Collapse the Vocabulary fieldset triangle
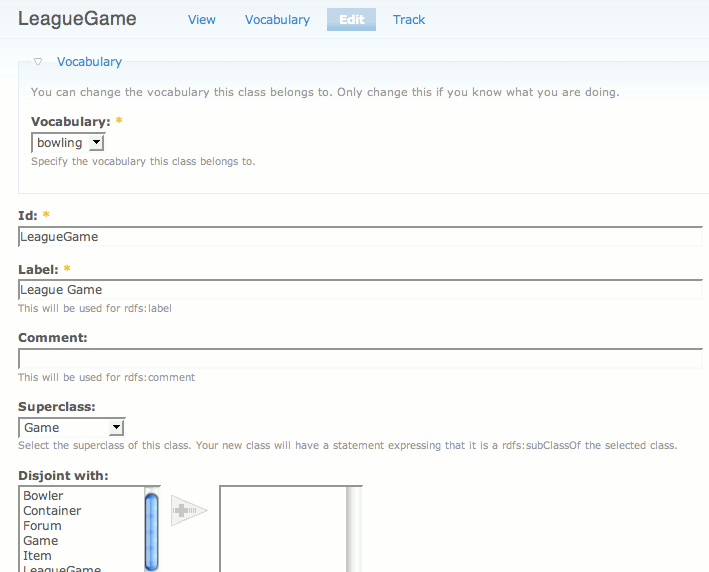 (38, 62)
